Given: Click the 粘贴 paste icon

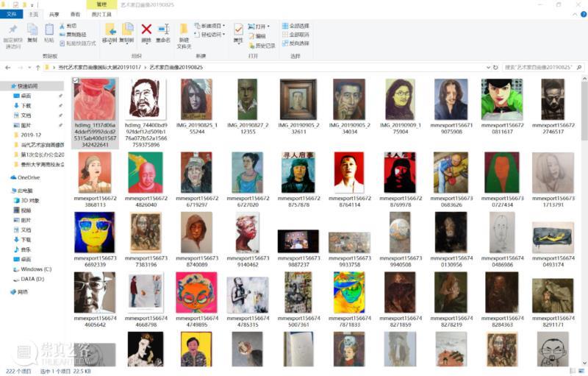Looking at the screenshot, I should click(x=49, y=29).
